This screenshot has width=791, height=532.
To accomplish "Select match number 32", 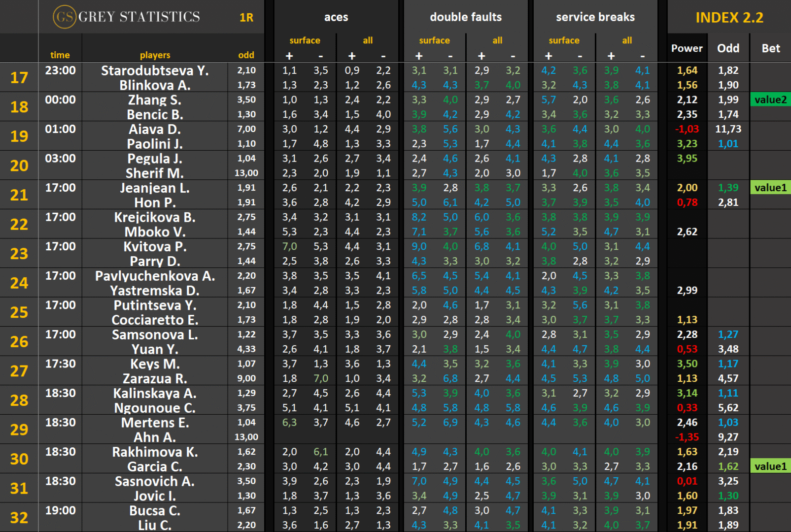I will pyautogui.click(x=19, y=518).
